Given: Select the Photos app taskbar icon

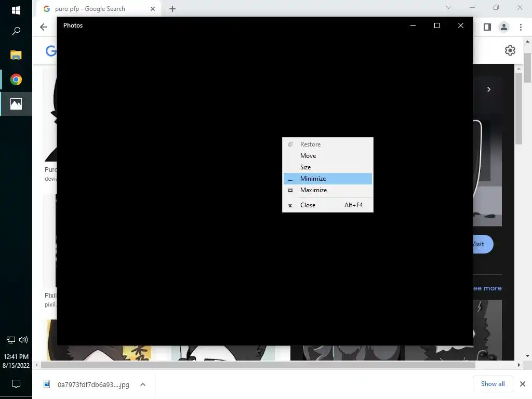Looking at the screenshot, I should click(x=16, y=104).
